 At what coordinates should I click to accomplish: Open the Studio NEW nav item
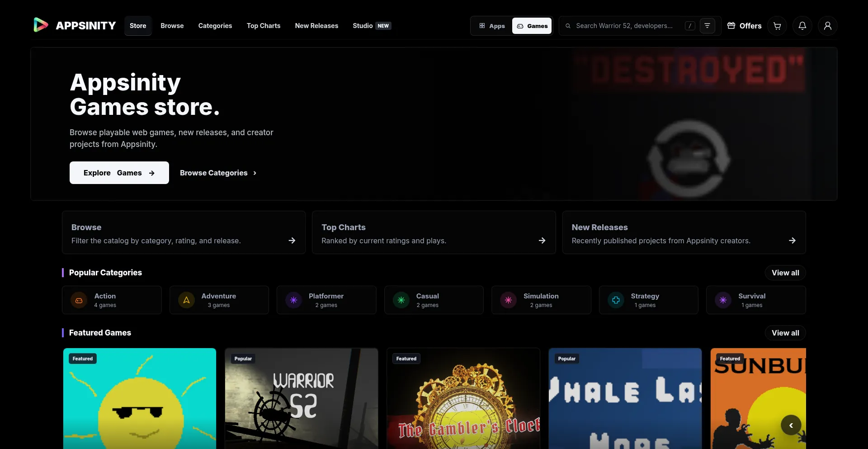(x=372, y=26)
